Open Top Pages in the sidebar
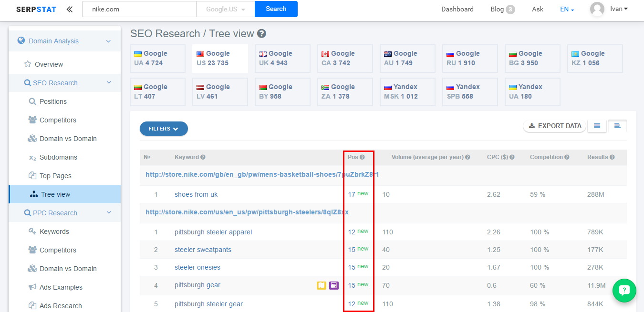Viewport: 644px width, 312px height. point(55,176)
